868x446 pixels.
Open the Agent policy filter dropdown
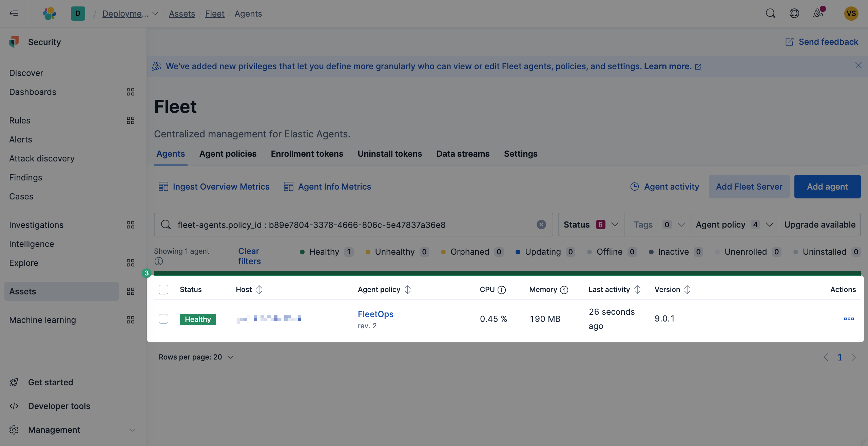click(x=735, y=225)
